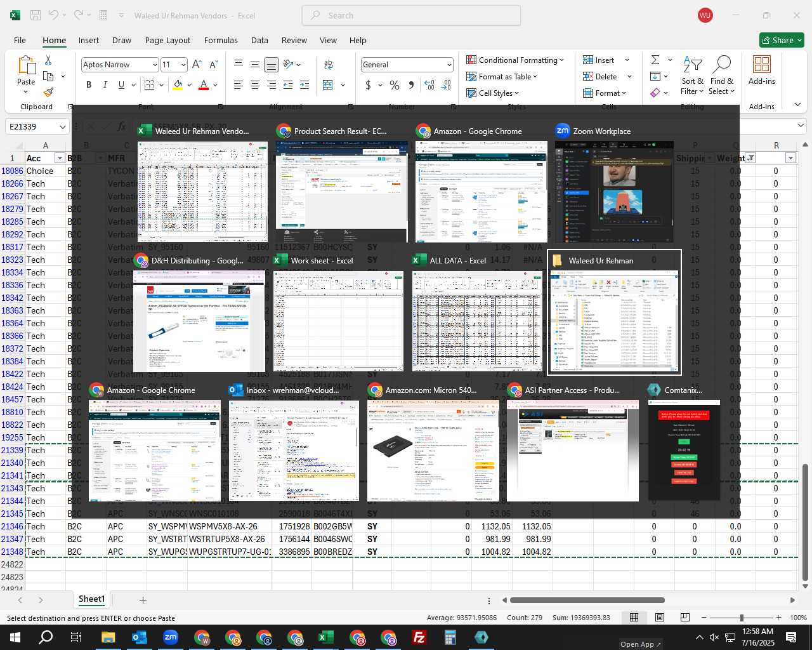The image size is (812, 650).
Task: Open the File menu
Action: click(20, 40)
